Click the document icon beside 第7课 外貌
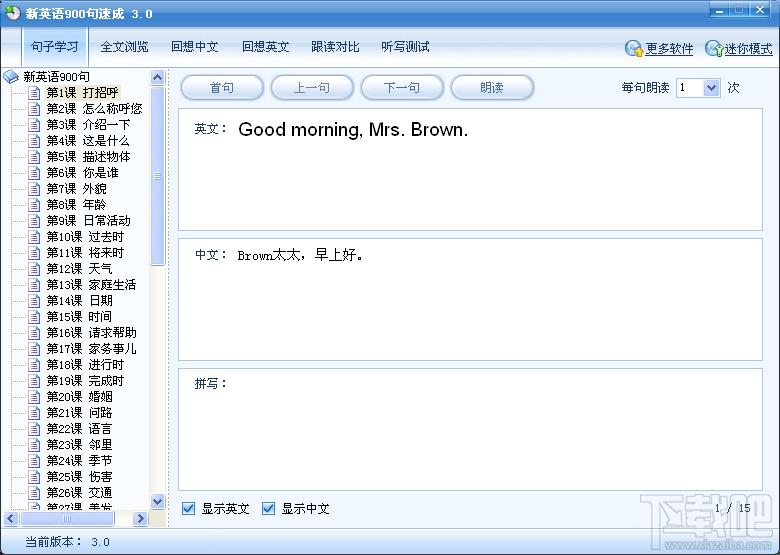The height and width of the screenshot is (555, 780). click(x=34, y=189)
